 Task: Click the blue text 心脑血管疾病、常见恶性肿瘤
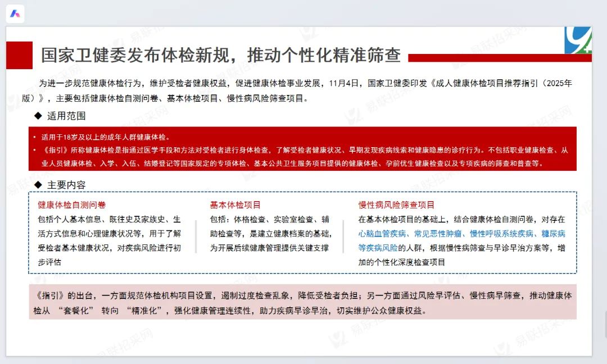[410, 234]
